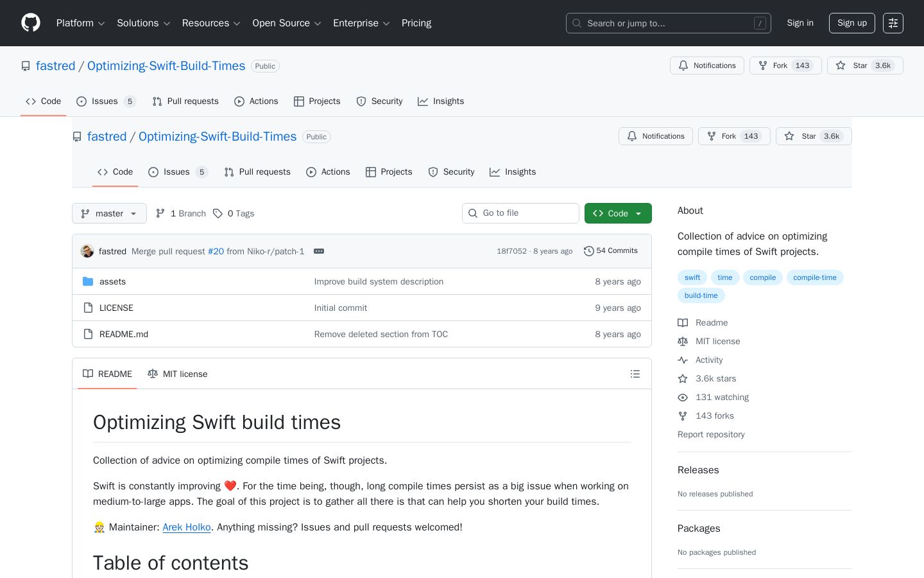Select the build-time topic tag
The width and height of the screenshot is (924, 578).
pyautogui.click(x=701, y=295)
